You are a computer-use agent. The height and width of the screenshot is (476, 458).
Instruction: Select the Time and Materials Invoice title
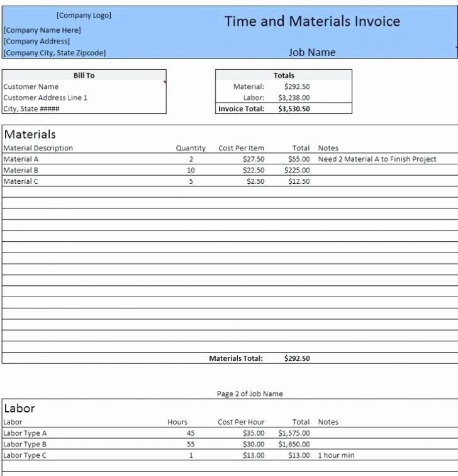click(x=312, y=21)
